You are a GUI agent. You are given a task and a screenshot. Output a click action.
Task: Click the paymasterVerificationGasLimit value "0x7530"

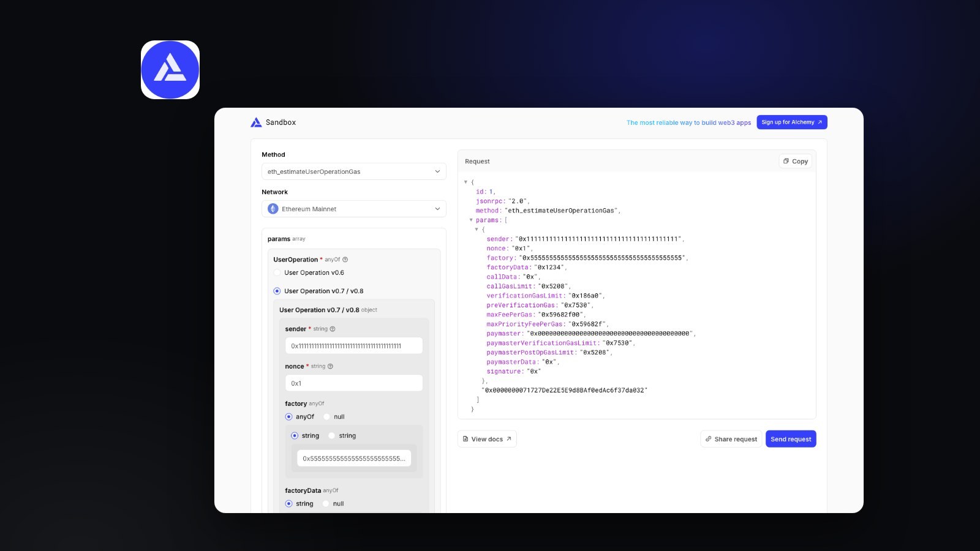617,343
